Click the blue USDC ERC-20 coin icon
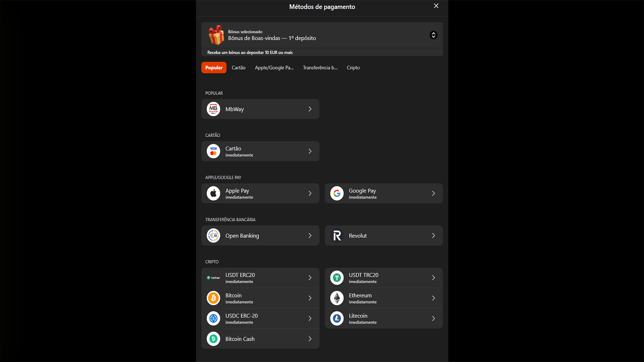The image size is (644, 362). [x=213, y=319]
